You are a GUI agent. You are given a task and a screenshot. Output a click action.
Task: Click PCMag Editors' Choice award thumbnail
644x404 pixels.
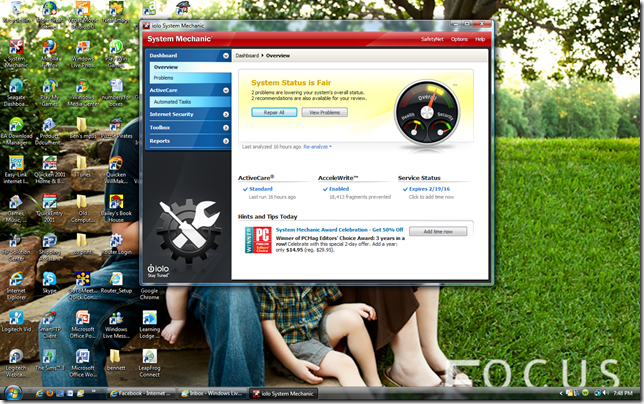(x=258, y=240)
